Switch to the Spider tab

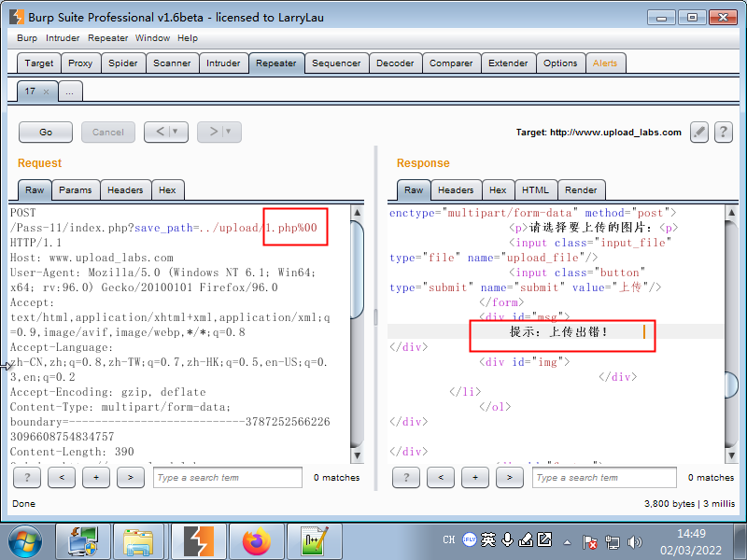[x=123, y=63]
